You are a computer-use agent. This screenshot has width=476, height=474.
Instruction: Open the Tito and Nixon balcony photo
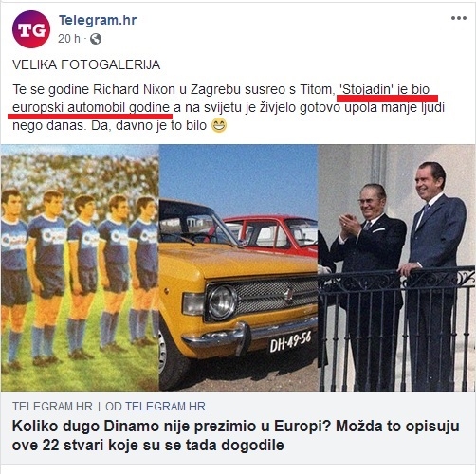(x=396, y=267)
